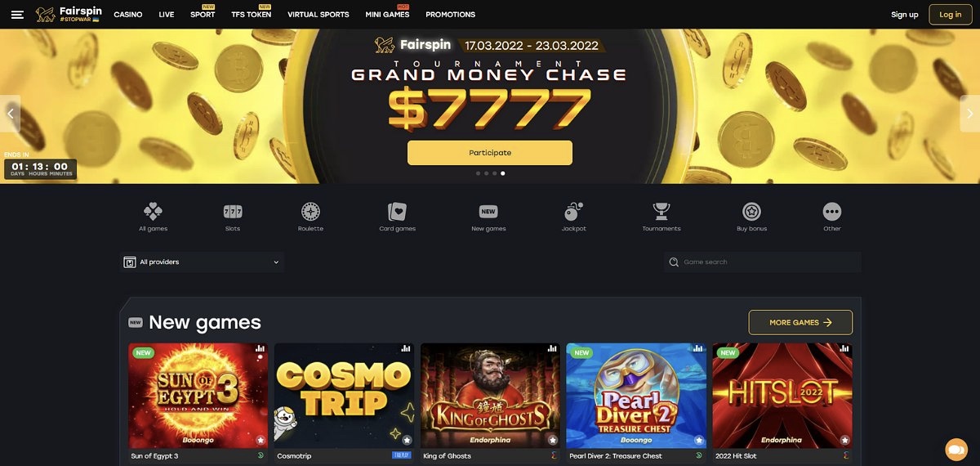Open the Slots 777 category icon
This screenshot has width=980, height=466.
(x=233, y=211)
